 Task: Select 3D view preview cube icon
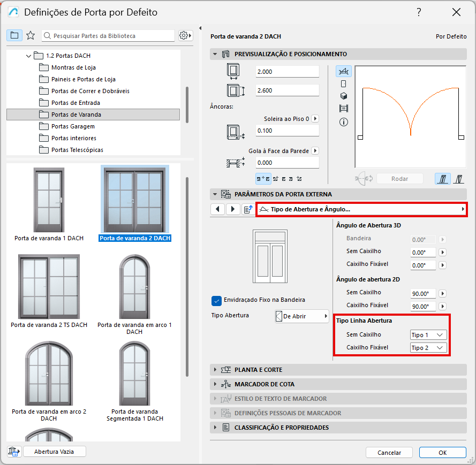(x=344, y=96)
